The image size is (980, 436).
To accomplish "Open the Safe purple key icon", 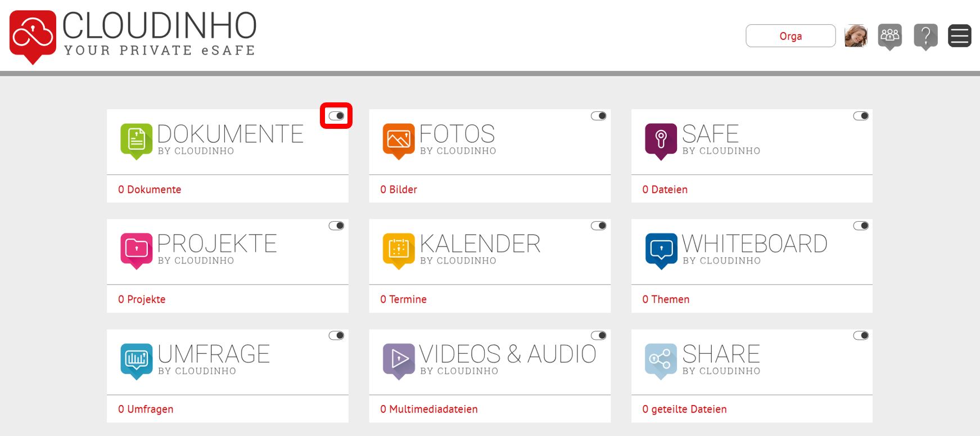I will [x=661, y=141].
